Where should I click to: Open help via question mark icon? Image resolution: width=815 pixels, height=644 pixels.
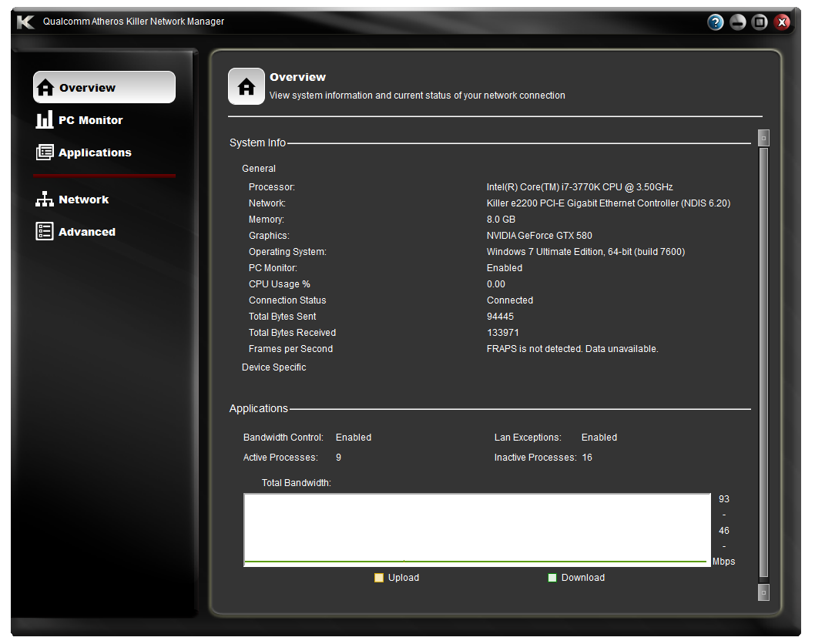715,22
